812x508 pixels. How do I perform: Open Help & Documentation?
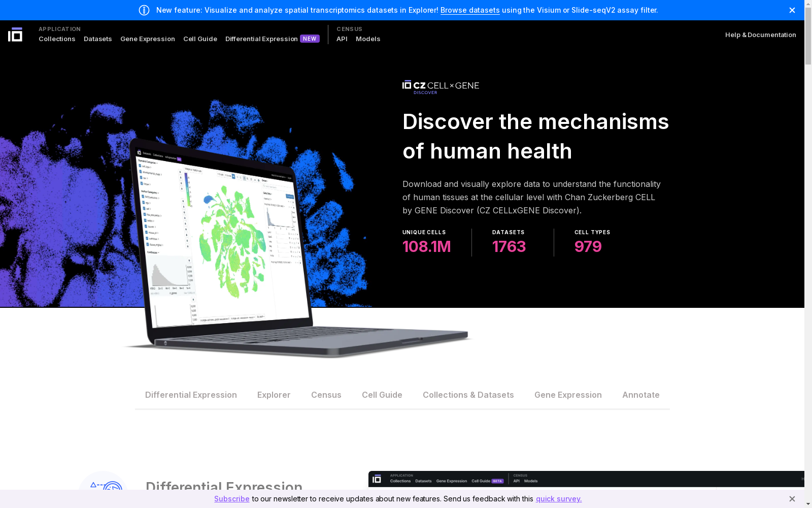coord(760,35)
